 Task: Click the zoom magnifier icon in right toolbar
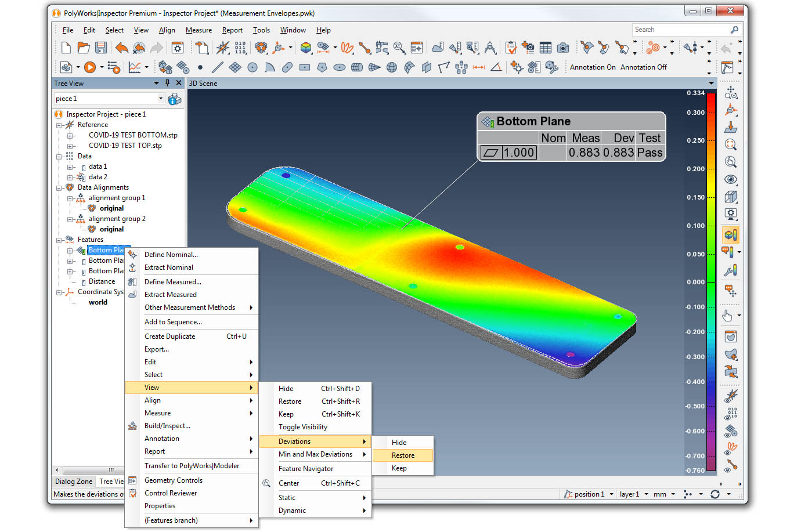coord(731,144)
